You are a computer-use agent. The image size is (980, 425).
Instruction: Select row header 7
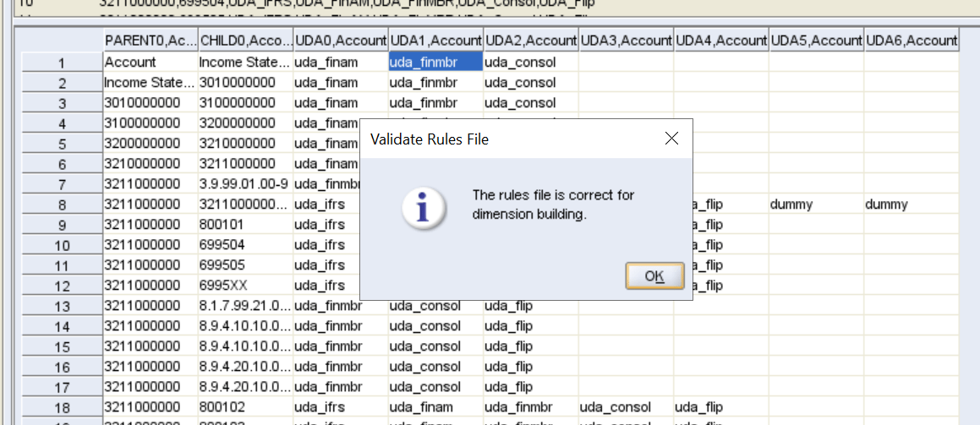[62, 185]
